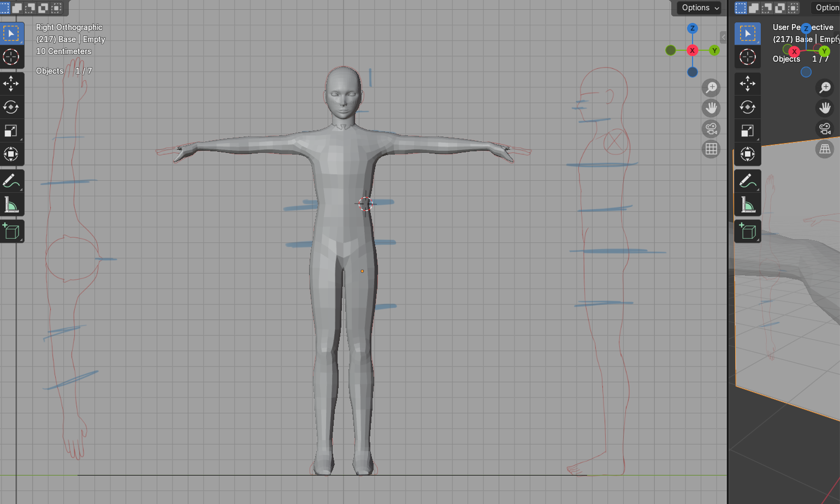The width and height of the screenshot is (840, 504).
Task: Activate the Add Cube tool
Action: (x=11, y=231)
